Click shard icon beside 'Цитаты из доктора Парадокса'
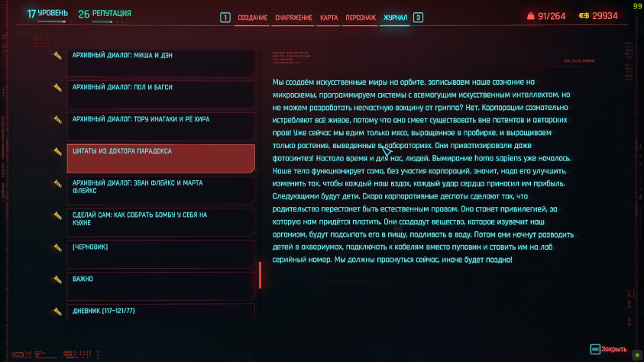644x362 pixels. [x=57, y=152]
